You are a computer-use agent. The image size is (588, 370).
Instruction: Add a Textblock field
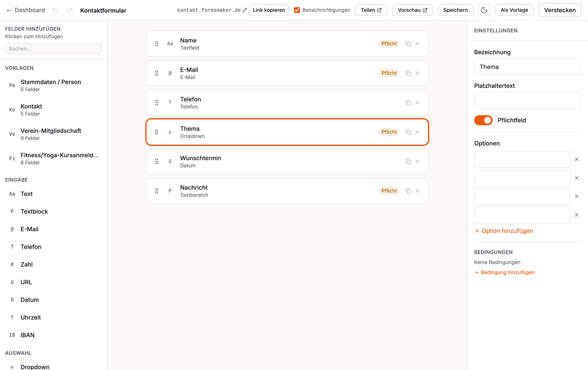[54, 211]
